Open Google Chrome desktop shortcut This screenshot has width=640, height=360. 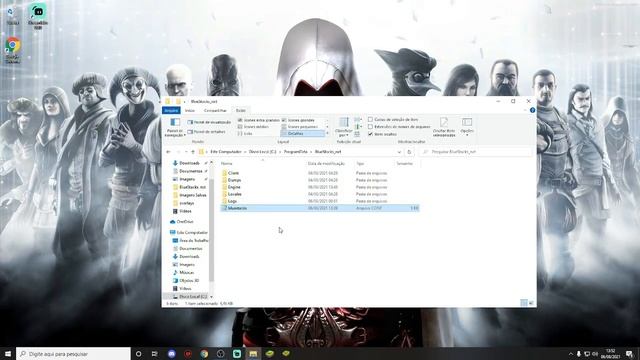click(x=13, y=50)
